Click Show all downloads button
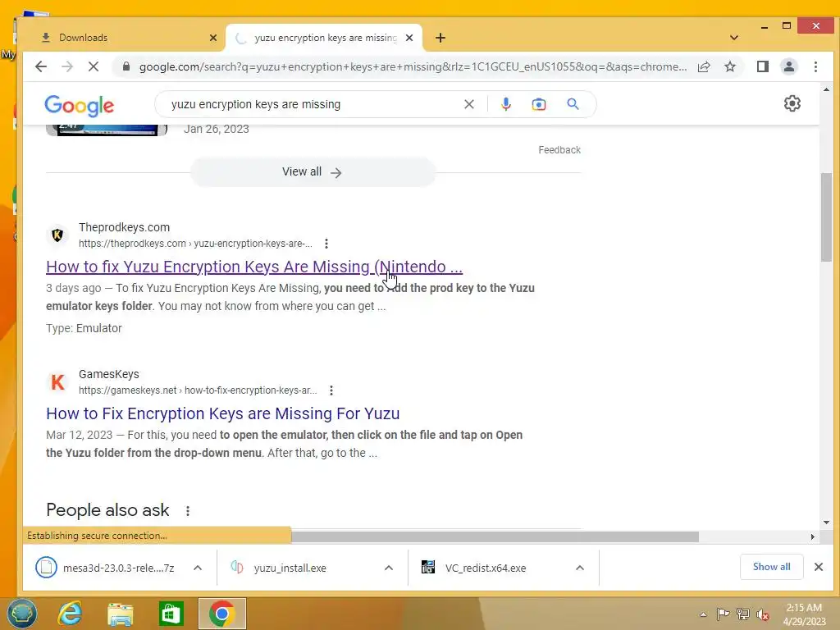Viewport: 840px width, 630px height. [771, 567]
